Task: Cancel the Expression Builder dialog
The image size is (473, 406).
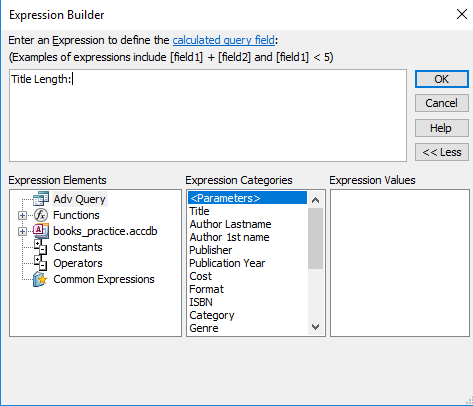Action: [442, 103]
